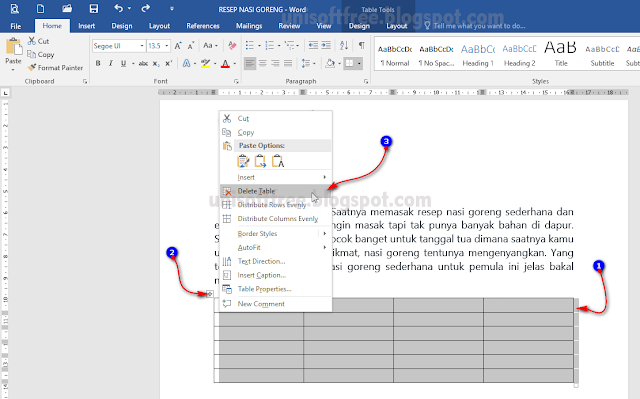Apply yellow text highlight color
The image size is (640, 399).
pos(205,63)
